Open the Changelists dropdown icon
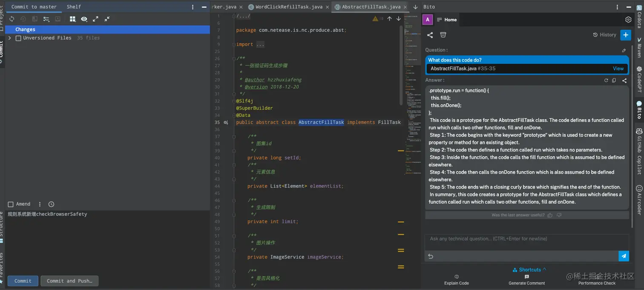644x290 pixels. tap(46, 19)
